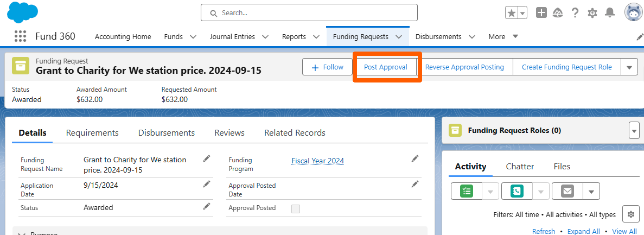Screen dimensions: 644x235
Task: Open the Trailhead guidance icon
Action: point(558,12)
